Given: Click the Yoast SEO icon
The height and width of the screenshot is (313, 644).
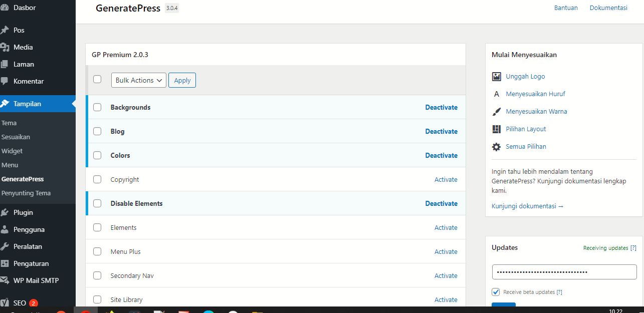Looking at the screenshot, I should coord(5,303).
